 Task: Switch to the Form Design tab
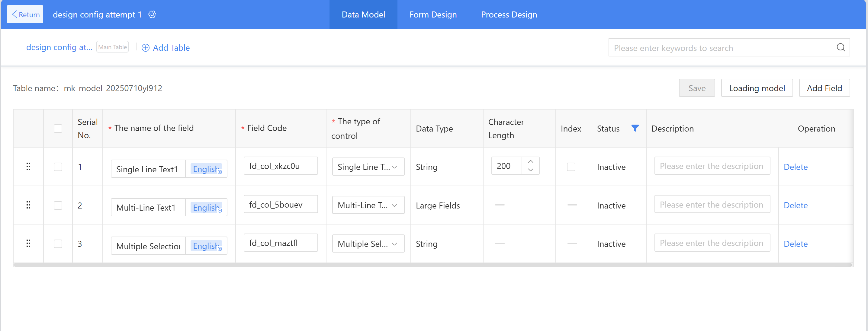433,14
